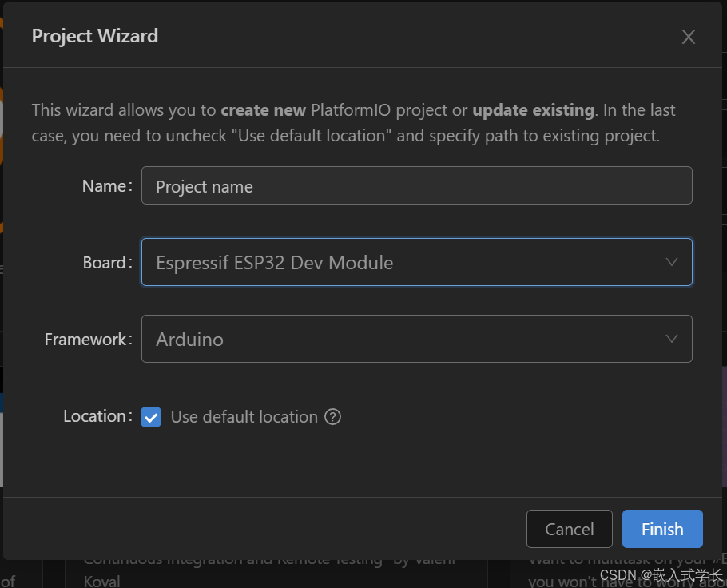
Task: Enable custom location by clicking the blue checkbox
Action: pyautogui.click(x=151, y=416)
